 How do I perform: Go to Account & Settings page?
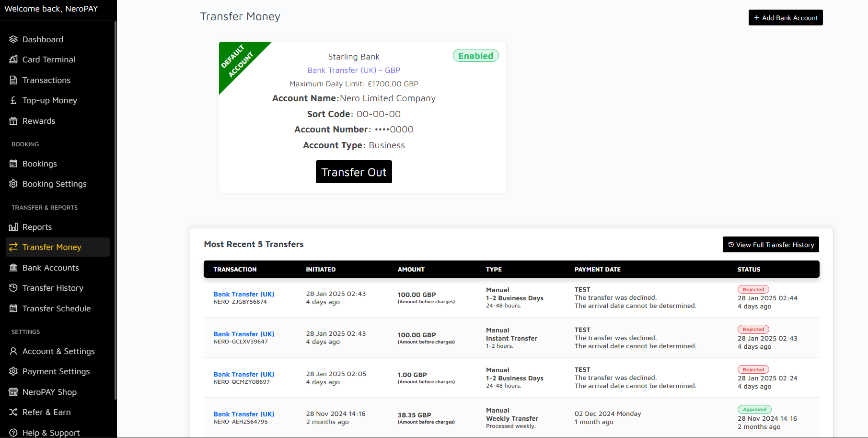click(x=58, y=351)
